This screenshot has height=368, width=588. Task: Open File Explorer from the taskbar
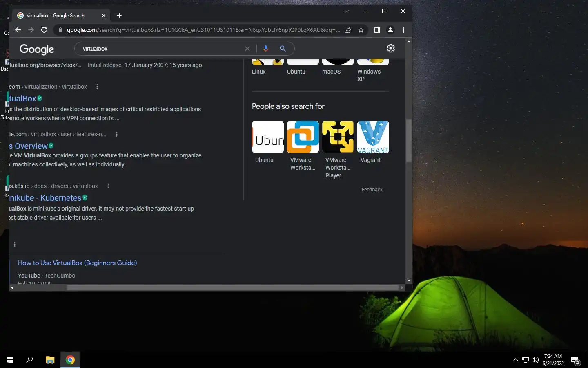tap(50, 360)
